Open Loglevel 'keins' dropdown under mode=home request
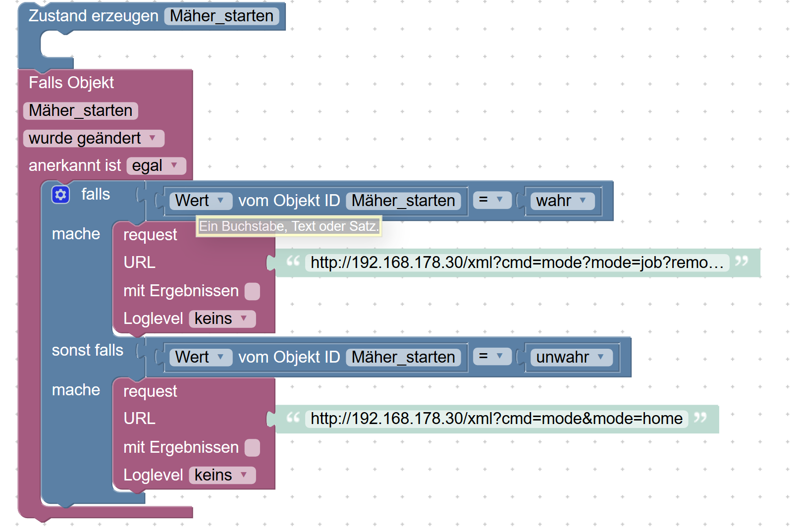Image resolution: width=798 pixels, height=532 pixels. click(x=221, y=475)
